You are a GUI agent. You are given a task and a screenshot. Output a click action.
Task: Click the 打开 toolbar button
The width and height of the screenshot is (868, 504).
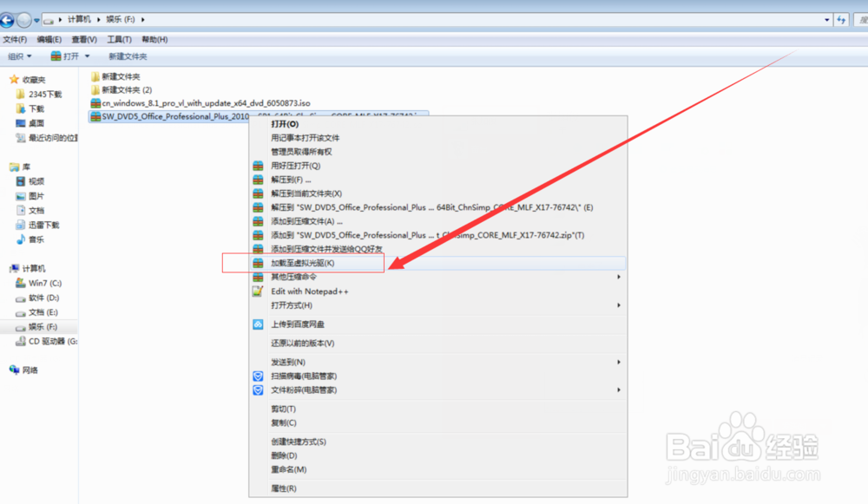tap(65, 56)
